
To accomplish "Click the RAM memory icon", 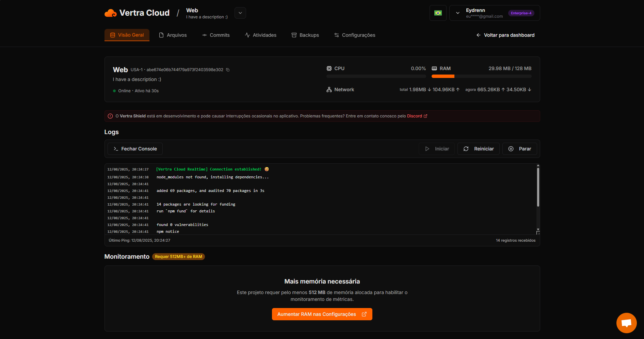I will (x=434, y=68).
